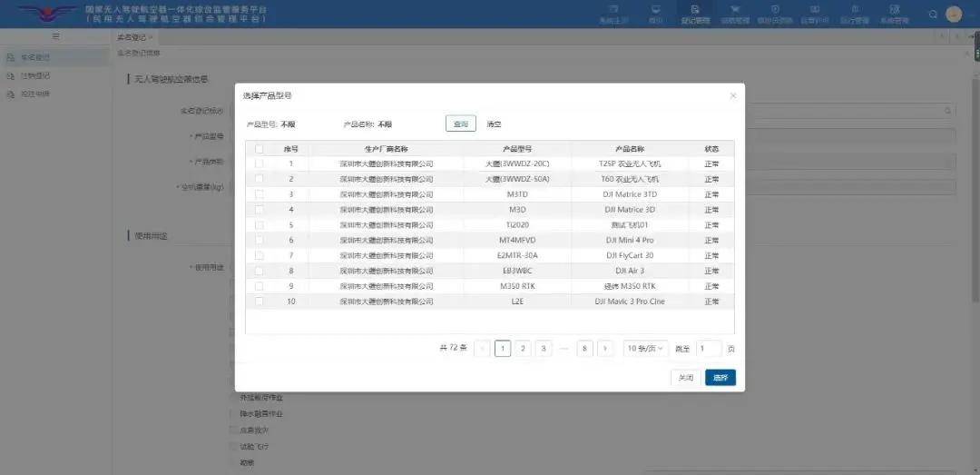980x475 pixels.
Task: Open third sidebar menu item
Action: pyautogui.click(x=55, y=94)
